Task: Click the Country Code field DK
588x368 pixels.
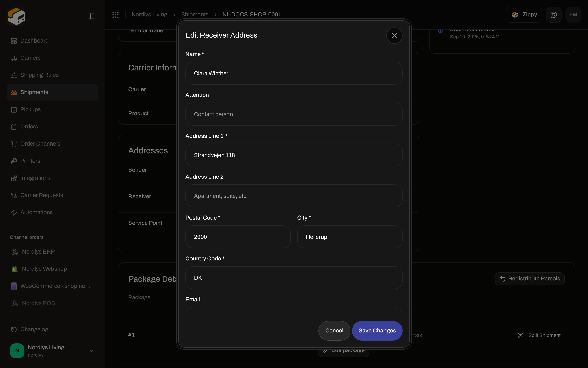Action: 294,278
